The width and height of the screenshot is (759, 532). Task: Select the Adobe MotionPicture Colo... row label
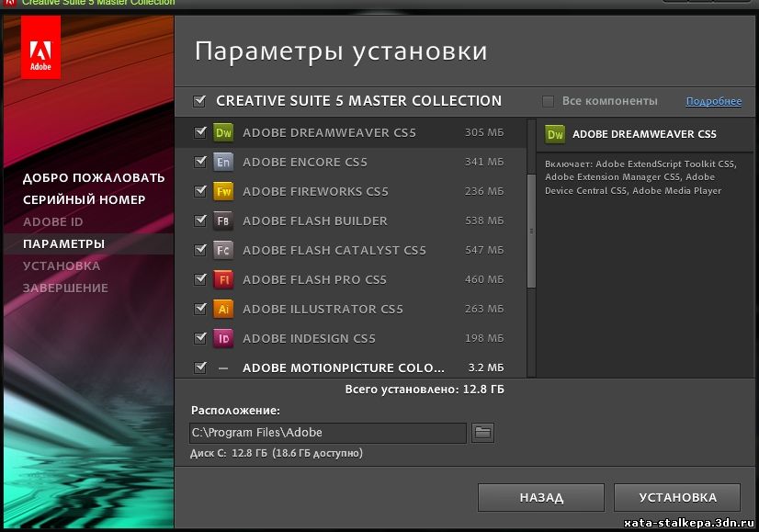click(x=344, y=368)
